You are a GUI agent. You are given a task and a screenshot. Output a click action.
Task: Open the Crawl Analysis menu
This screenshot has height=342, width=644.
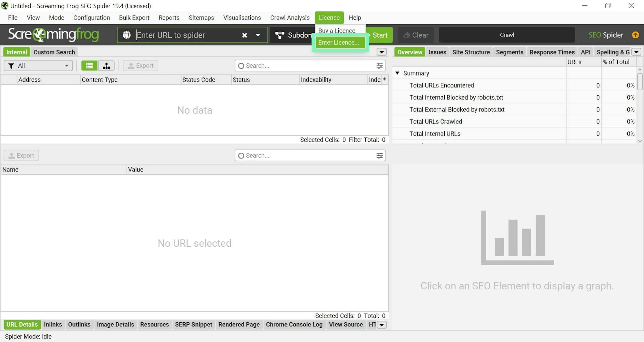pos(290,17)
